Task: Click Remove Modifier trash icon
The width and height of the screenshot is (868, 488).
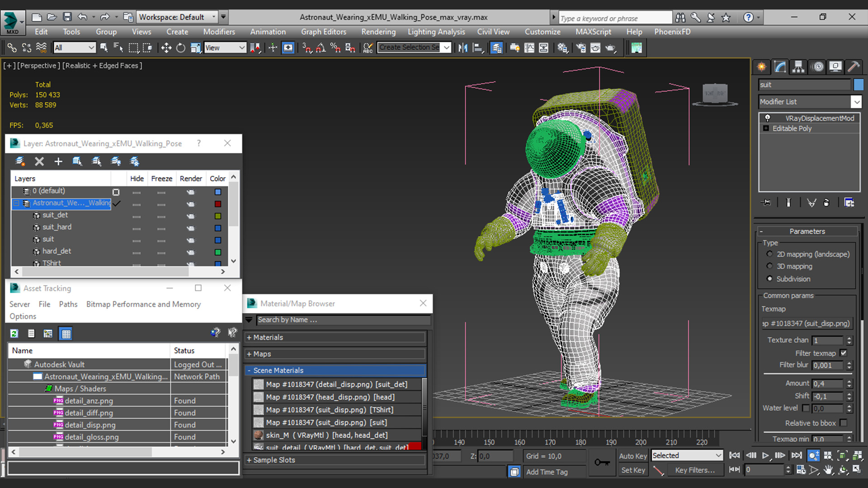Action: 826,202
